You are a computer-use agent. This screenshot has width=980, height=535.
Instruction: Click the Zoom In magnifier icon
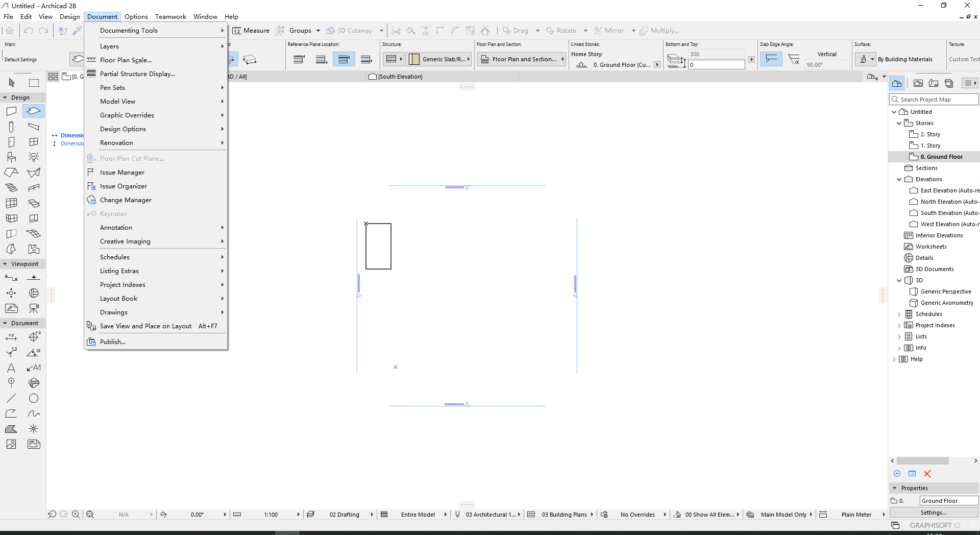(x=76, y=515)
